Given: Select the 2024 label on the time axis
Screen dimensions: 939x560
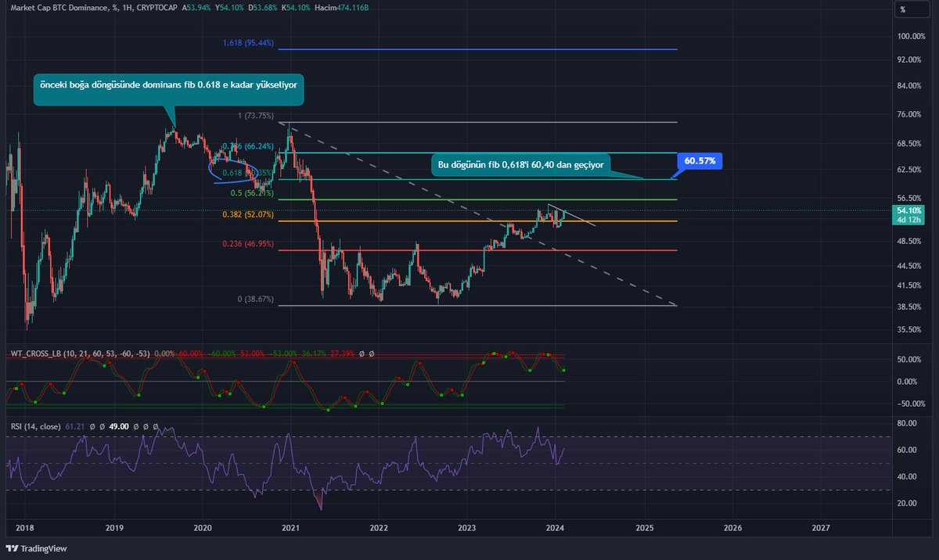Looking at the screenshot, I should (x=556, y=529).
